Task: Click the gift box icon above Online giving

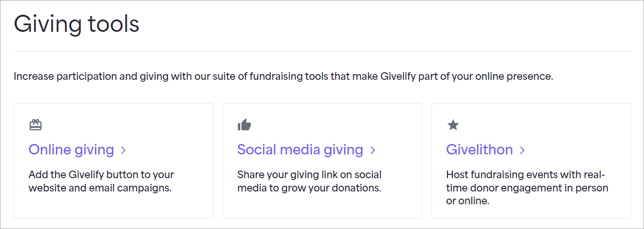Action: 36,125
